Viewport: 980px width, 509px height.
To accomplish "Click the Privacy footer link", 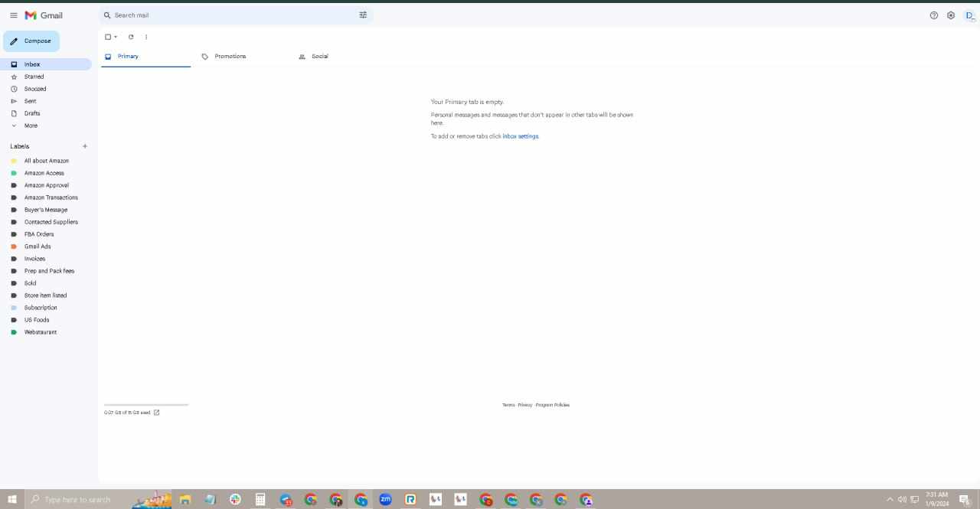I will click(525, 405).
